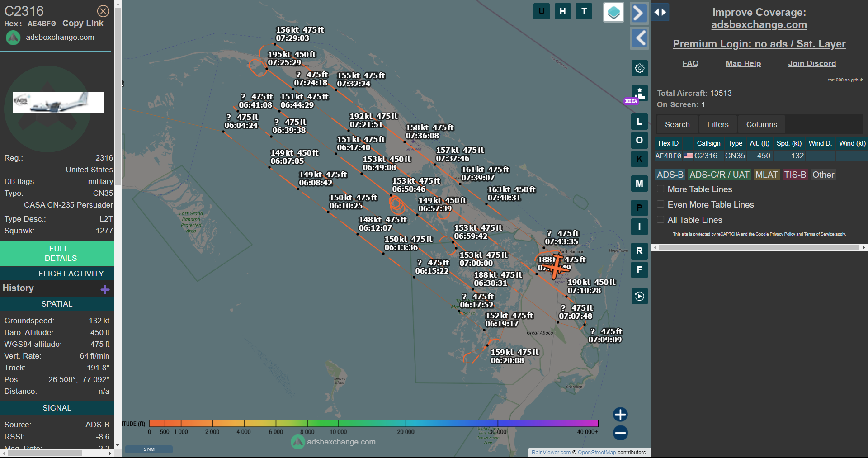Click the Copy Link link

[x=83, y=24]
